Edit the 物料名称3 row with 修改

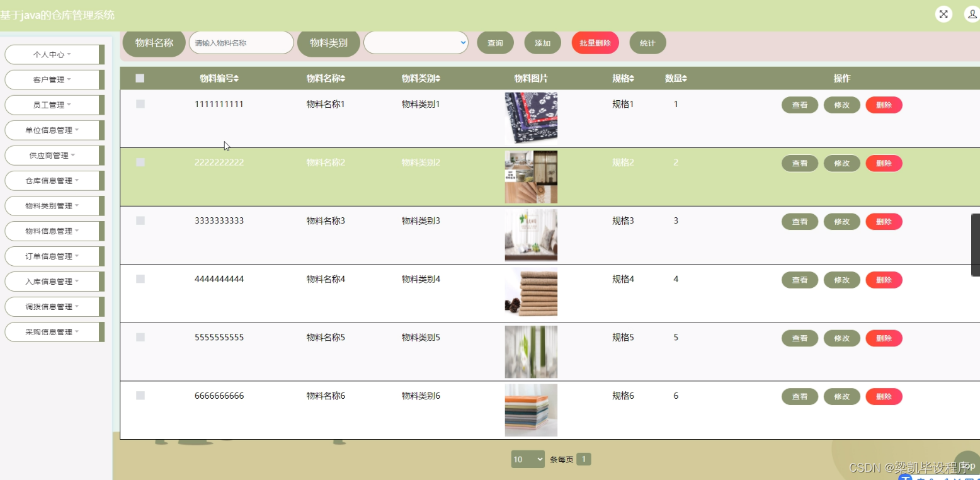pyautogui.click(x=842, y=222)
